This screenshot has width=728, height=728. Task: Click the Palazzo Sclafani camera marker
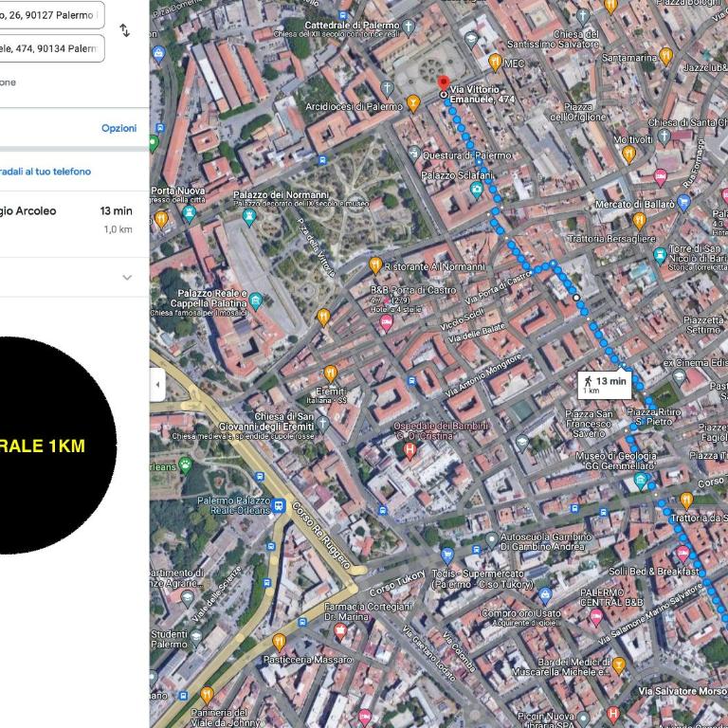tap(477, 190)
